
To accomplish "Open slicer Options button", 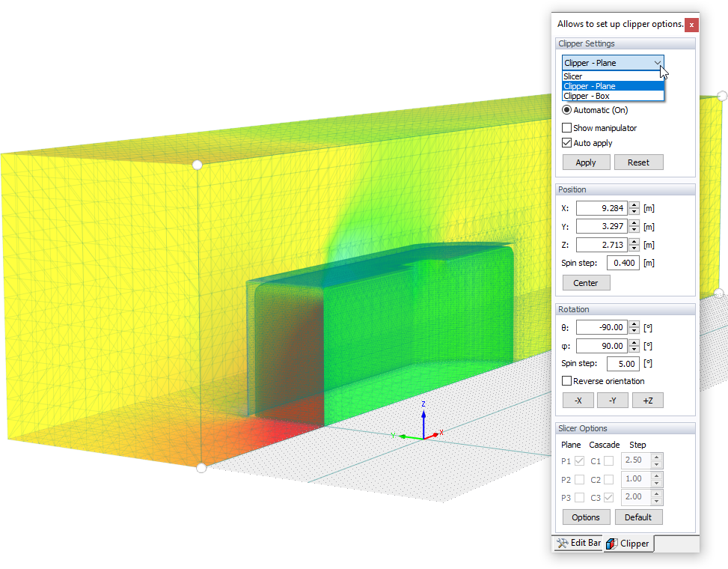I will pyautogui.click(x=586, y=517).
